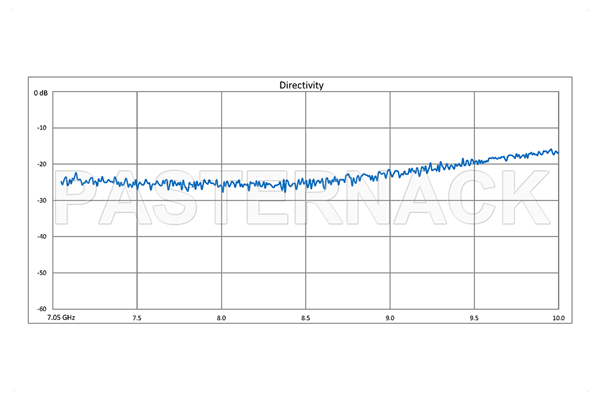The height and width of the screenshot is (400, 600).
Task: Click the -30 y-axis tick label
Action: point(42,200)
